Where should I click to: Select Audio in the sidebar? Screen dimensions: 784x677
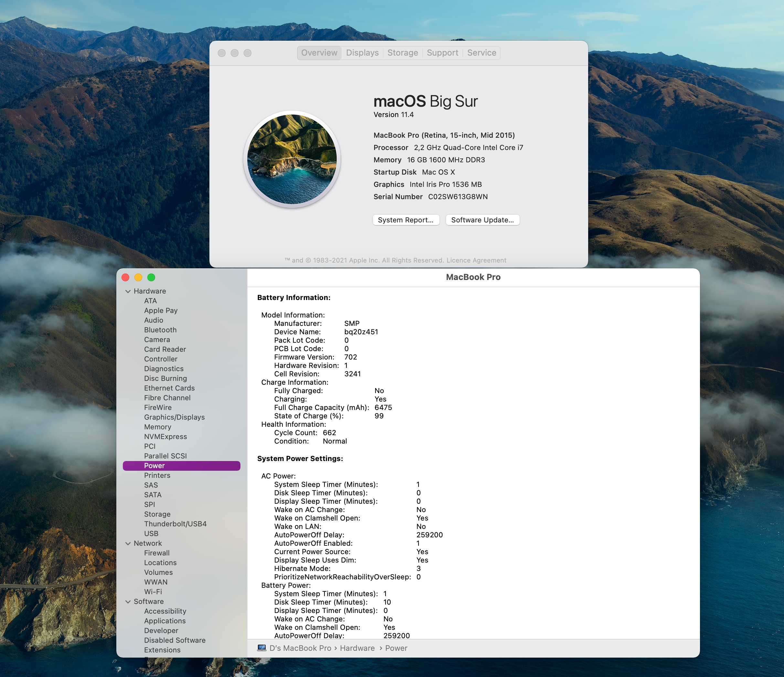coord(154,320)
